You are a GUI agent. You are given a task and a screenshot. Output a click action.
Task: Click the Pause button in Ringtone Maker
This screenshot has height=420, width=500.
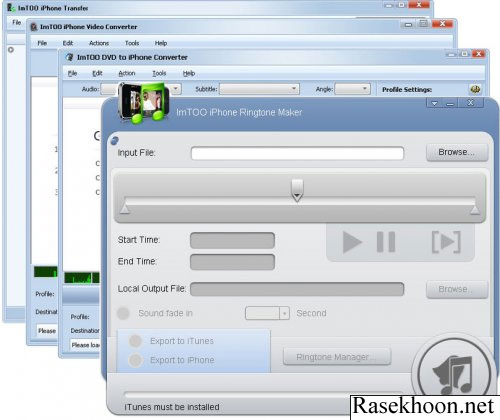click(x=386, y=242)
